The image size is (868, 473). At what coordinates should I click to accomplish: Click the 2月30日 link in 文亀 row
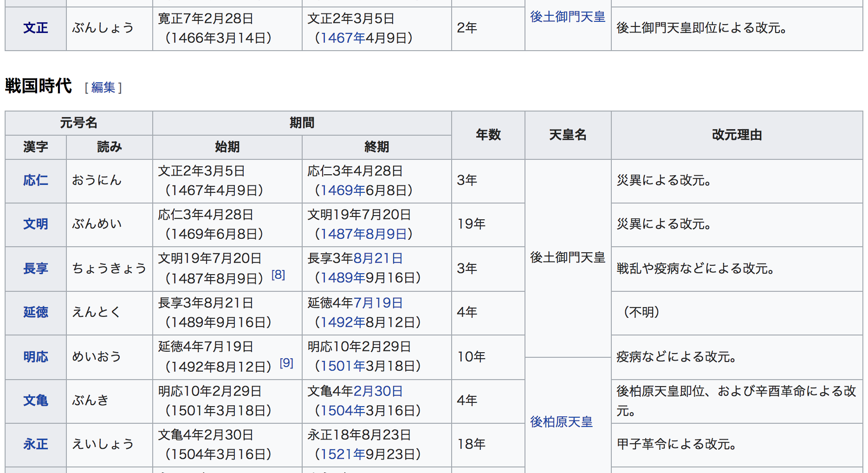pyautogui.click(x=376, y=391)
